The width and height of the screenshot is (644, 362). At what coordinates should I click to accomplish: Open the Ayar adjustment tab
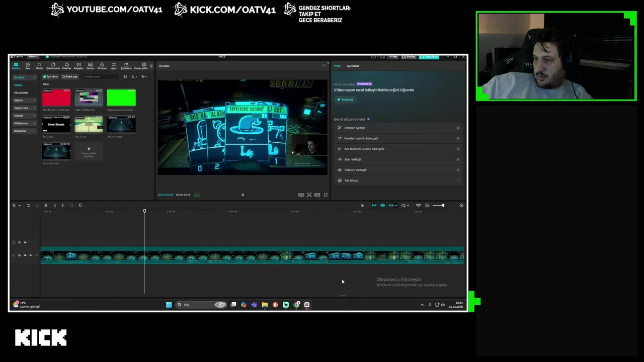point(114,66)
